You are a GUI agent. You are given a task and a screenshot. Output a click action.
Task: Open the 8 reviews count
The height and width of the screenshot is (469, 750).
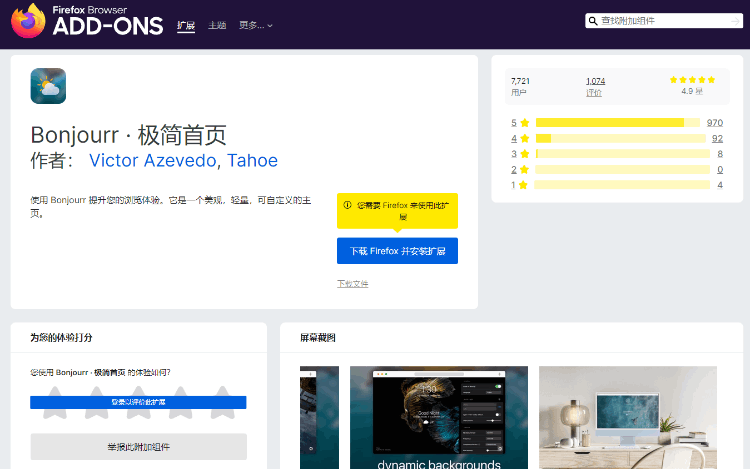(x=720, y=154)
